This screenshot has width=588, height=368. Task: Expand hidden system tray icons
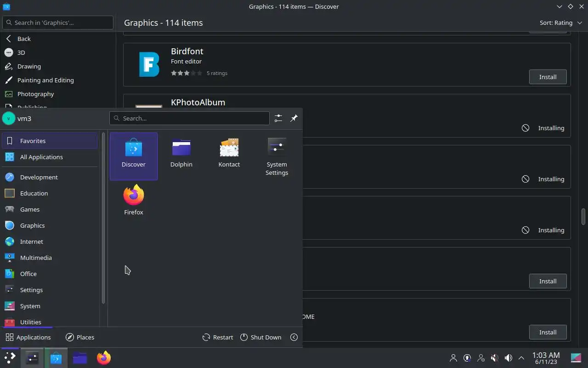coord(521,358)
